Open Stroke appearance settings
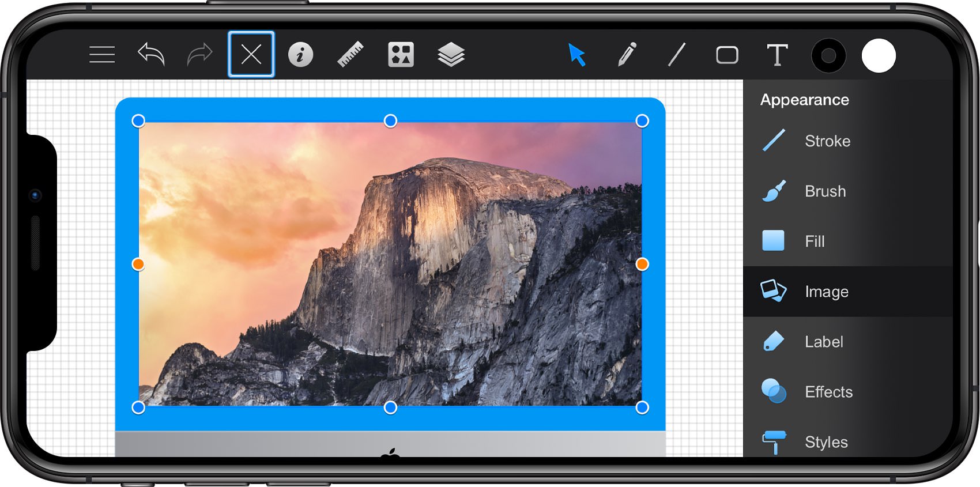This screenshot has width=980, height=487. [x=847, y=141]
